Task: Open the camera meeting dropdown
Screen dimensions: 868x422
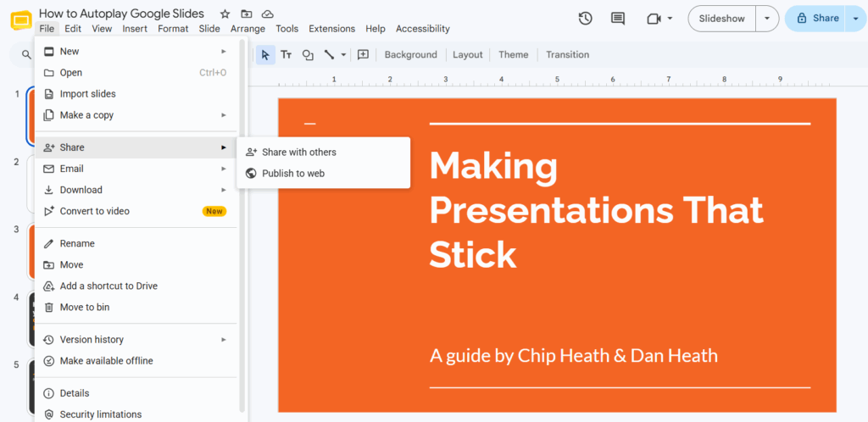Action: point(659,19)
